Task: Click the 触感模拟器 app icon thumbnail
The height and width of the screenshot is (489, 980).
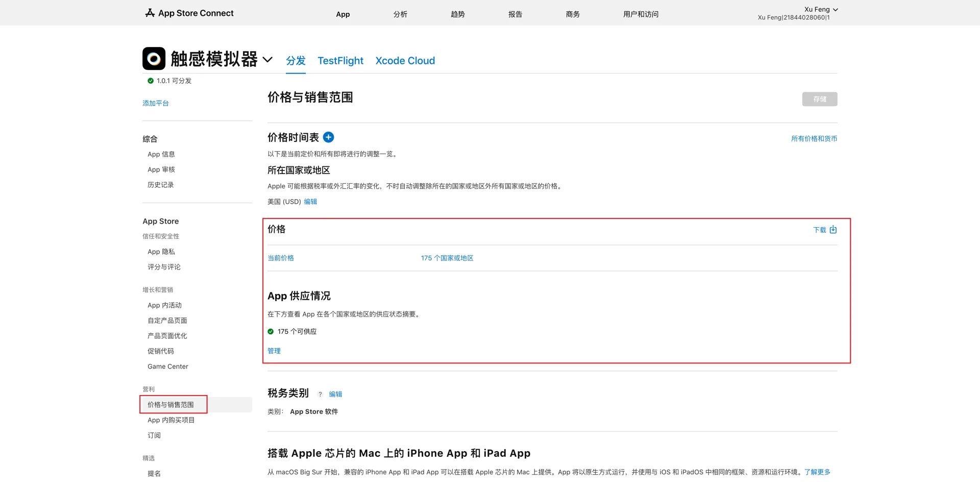Action: point(154,58)
